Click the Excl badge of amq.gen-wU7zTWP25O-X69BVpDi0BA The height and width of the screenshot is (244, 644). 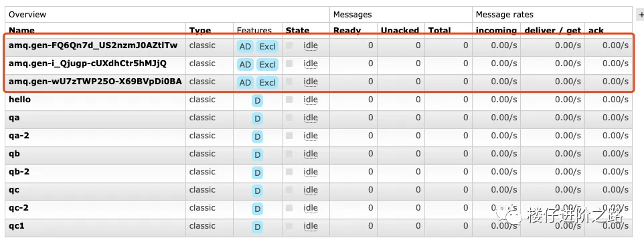[267, 82]
